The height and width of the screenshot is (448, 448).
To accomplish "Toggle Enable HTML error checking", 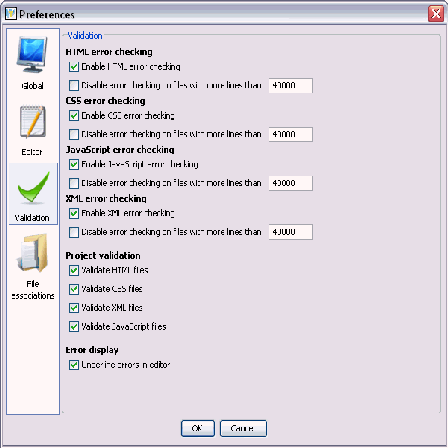I will (x=74, y=67).
